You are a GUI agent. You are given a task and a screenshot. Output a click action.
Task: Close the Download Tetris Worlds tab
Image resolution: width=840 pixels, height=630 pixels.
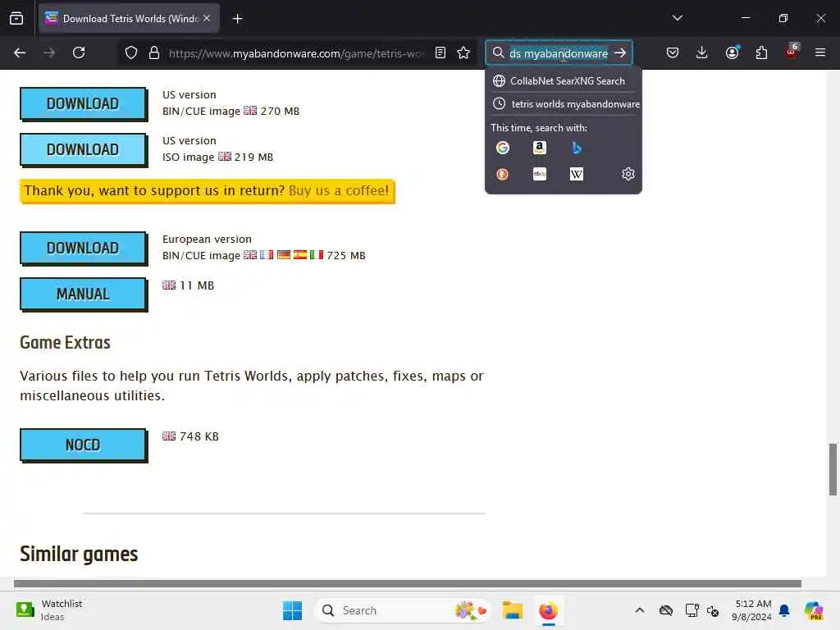[x=207, y=18]
